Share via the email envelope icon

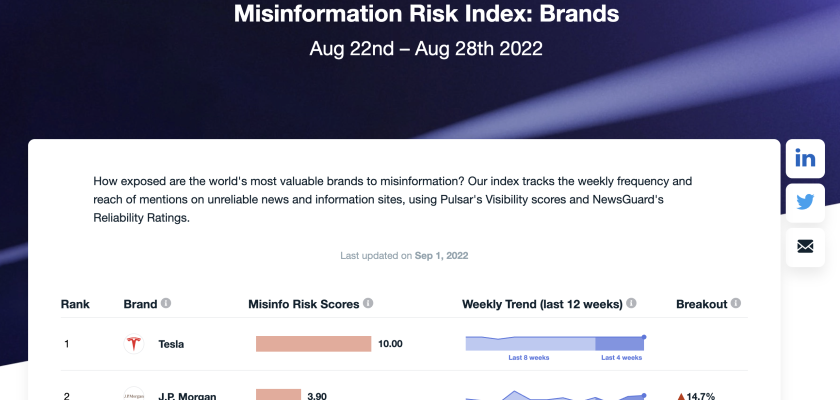(x=805, y=246)
